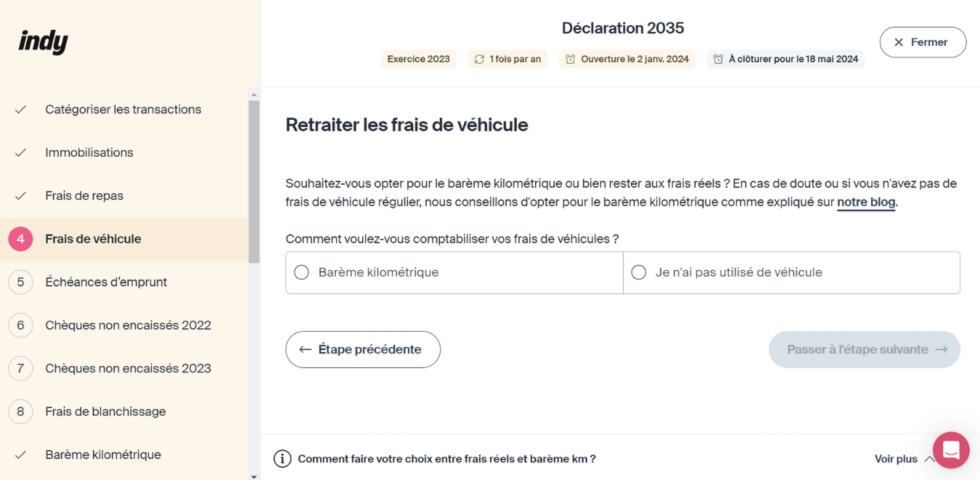Image resolution: width=980 pixels, height=480 pixels.
Task: Click the sidebar scrollbar thumb
Action: click(x=254, y=182)
